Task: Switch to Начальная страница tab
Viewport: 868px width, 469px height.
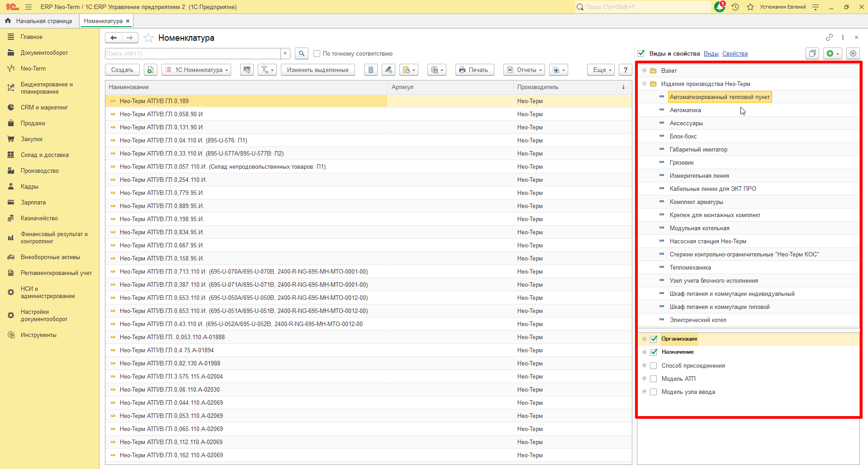Action: (39, 21)
